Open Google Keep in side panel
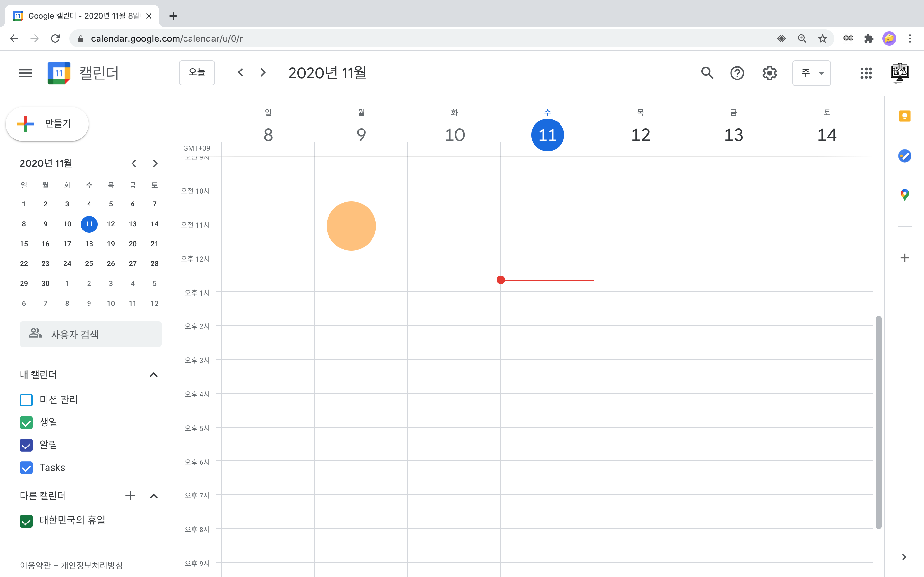 tap(904, 116)
